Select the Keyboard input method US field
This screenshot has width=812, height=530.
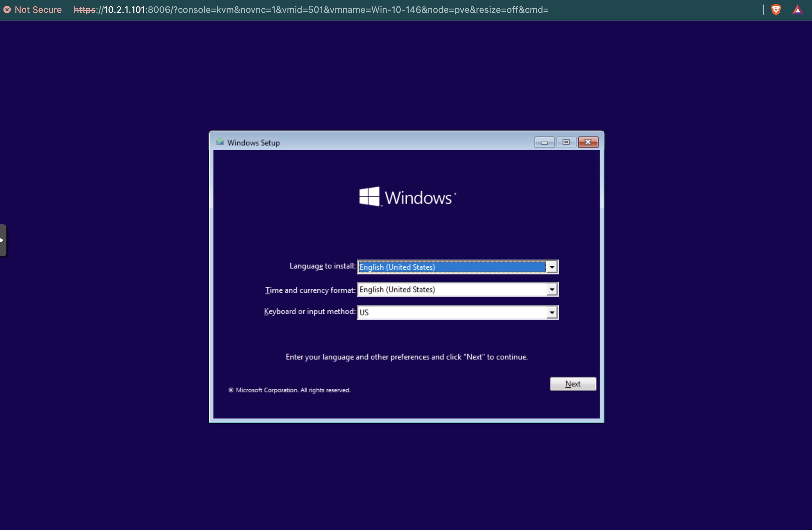(458, 312)
